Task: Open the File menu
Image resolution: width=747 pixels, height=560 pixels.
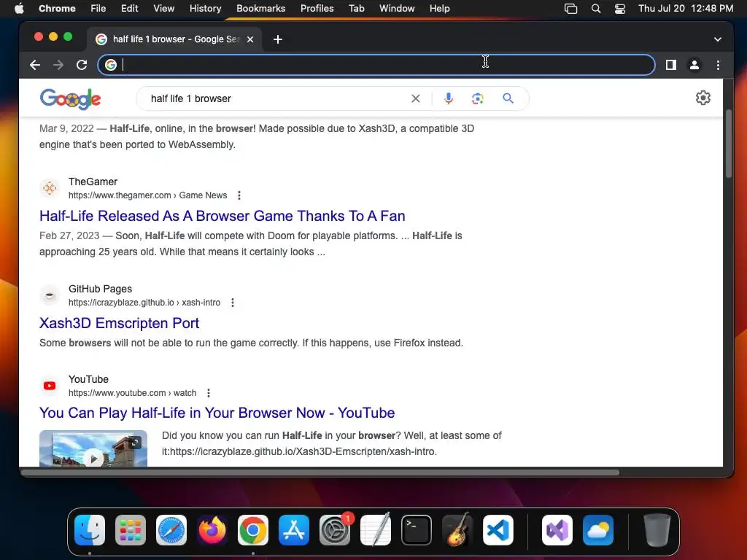Action: (98, 9)
